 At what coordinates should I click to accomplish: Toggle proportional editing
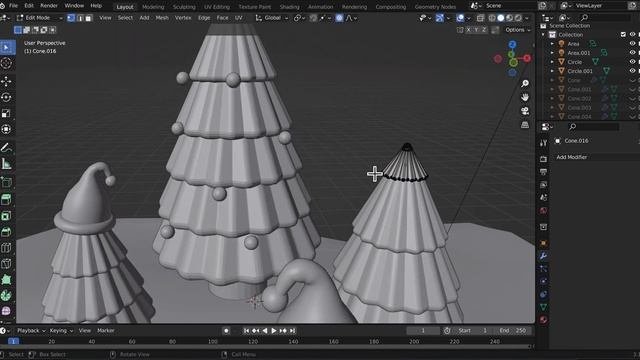coord(339,18)
